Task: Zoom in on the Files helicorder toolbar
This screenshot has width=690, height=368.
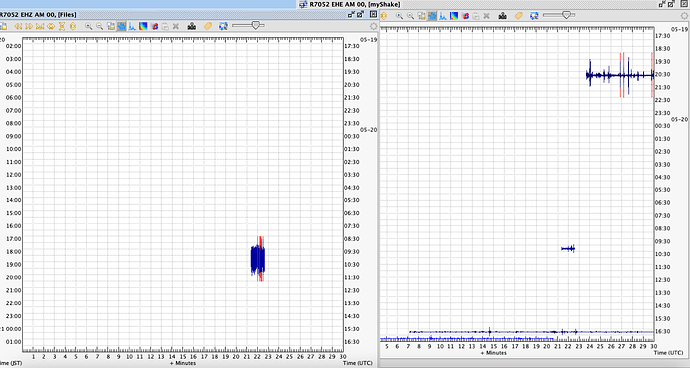Action: pyautogui.click(x=88, y=26)
